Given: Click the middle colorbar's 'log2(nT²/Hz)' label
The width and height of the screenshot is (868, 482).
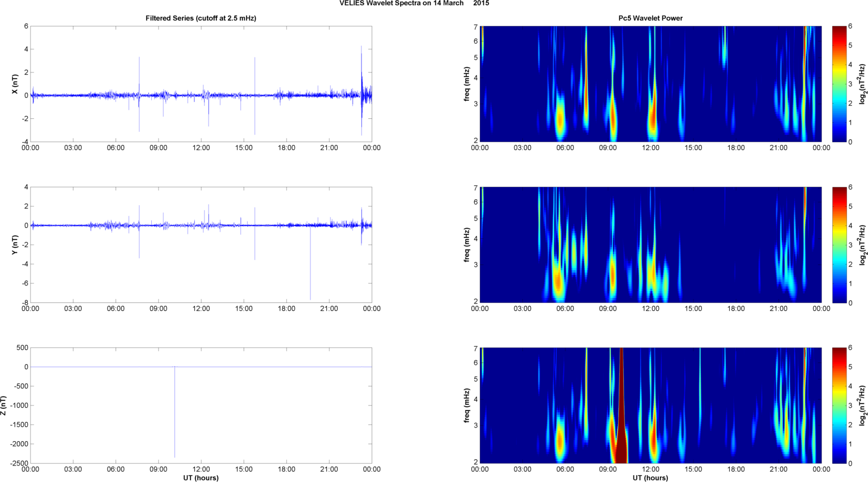Looking at the screenshot, I should point(863,245).
